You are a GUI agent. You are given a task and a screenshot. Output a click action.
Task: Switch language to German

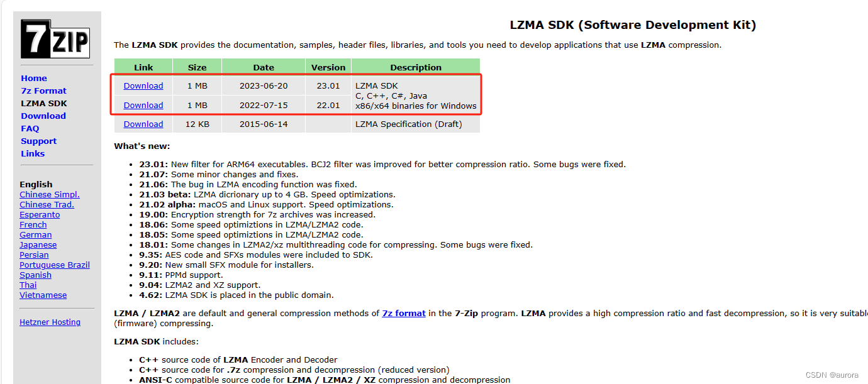point(36,234)
